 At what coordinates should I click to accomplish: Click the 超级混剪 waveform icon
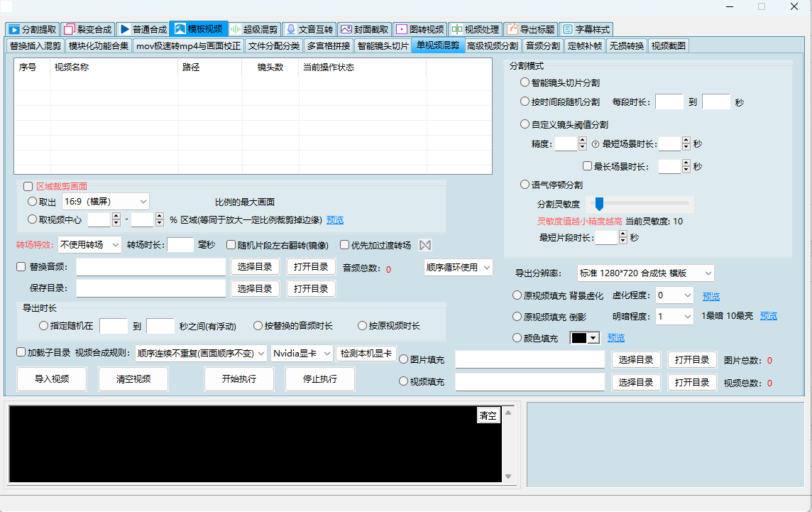pyautogui.click(x=235, y=30)
